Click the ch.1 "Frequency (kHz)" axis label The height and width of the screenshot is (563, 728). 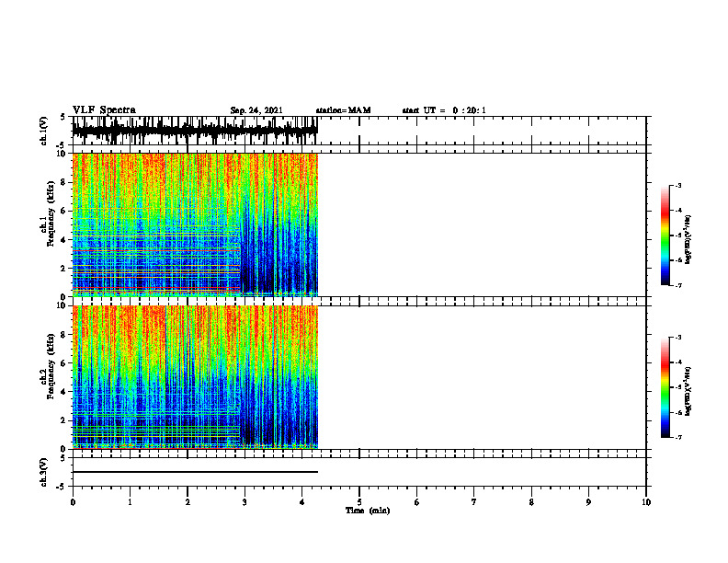(51, 213)
